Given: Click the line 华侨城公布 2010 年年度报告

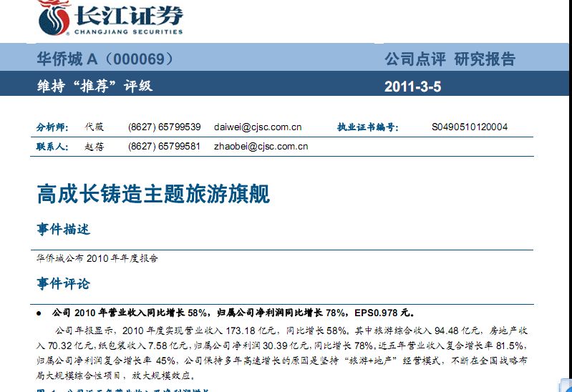Looking at the screenshot, I should coord(97,258).
